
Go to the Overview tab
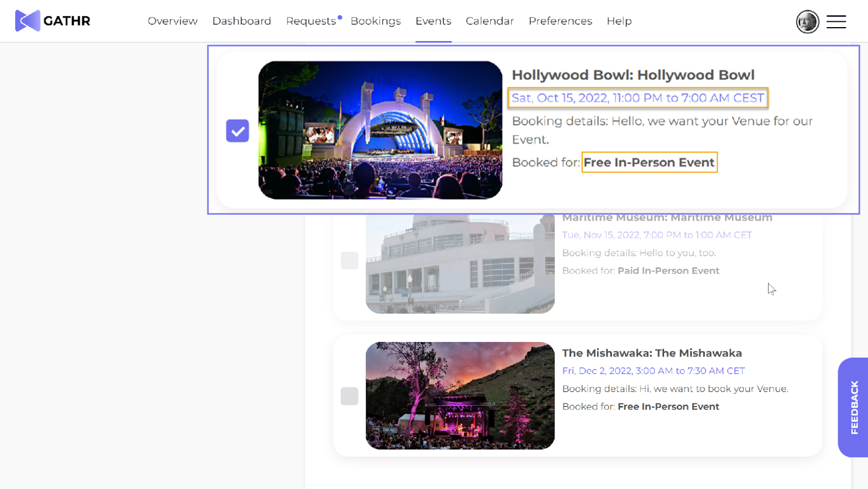pos(173,21)
